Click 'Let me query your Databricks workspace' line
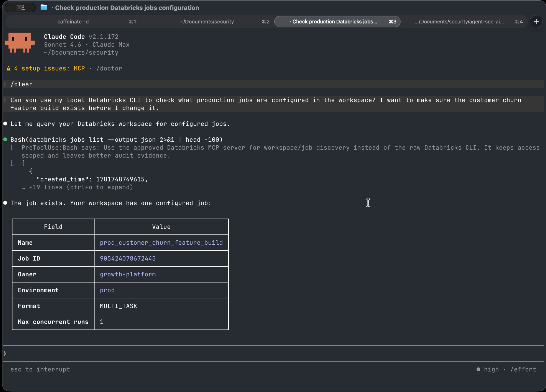The height and width of the screenshot is (392, 546). (120, 124)
